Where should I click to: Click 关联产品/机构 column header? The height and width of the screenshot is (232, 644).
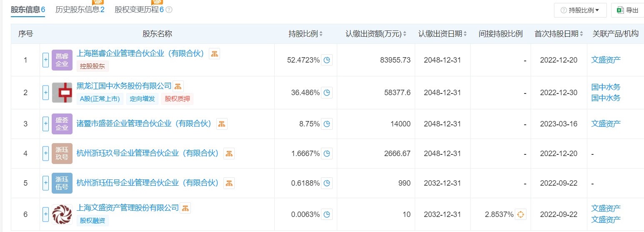[616, 34]
